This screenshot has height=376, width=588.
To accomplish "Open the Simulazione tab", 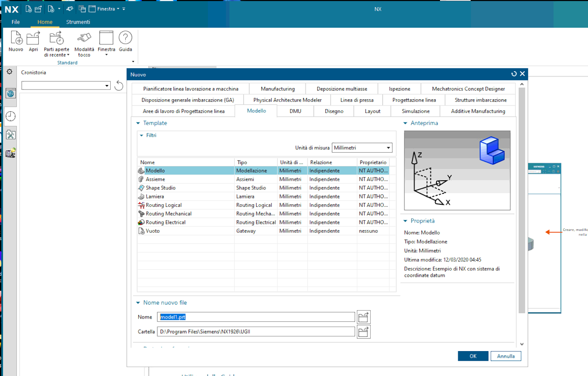I will 416,111.
